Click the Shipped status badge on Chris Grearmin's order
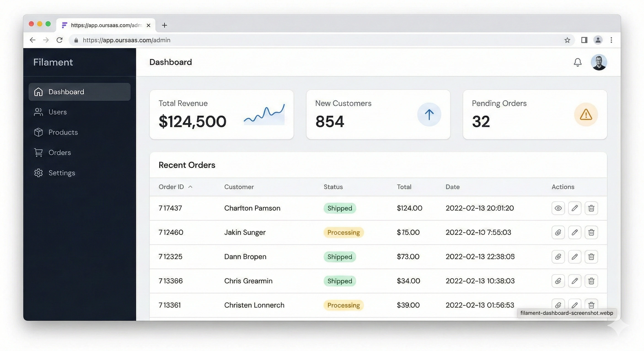The width and height of the screenshot is (644, 351). pos(340,281)
